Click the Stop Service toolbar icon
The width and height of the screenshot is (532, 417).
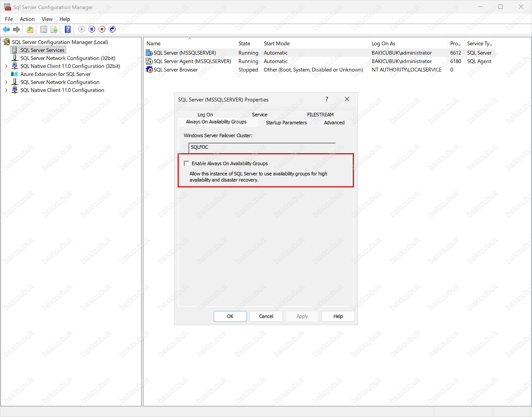click(x=102, y=29)
